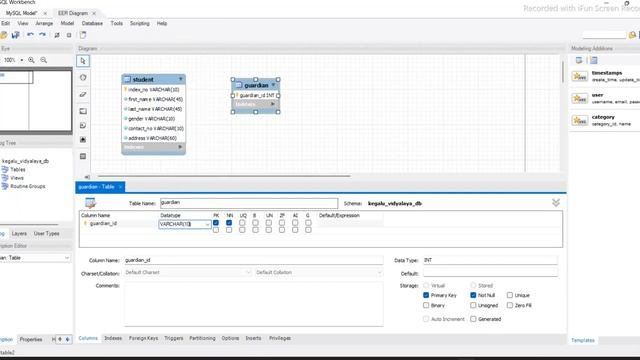Switch to the Foreign Keys tab
640x360 pixels.
(143, 338)
